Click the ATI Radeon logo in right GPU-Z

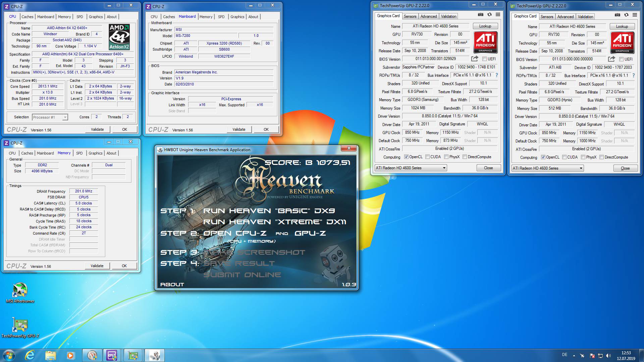click(622, 43)
